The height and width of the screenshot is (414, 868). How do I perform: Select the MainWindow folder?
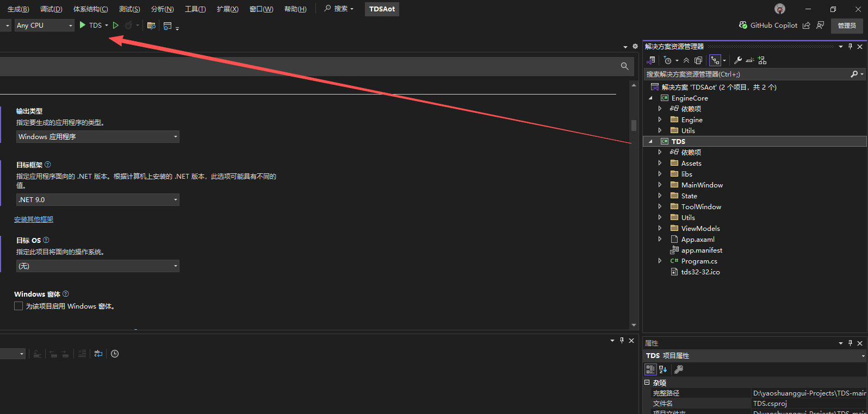pos(702,185)
